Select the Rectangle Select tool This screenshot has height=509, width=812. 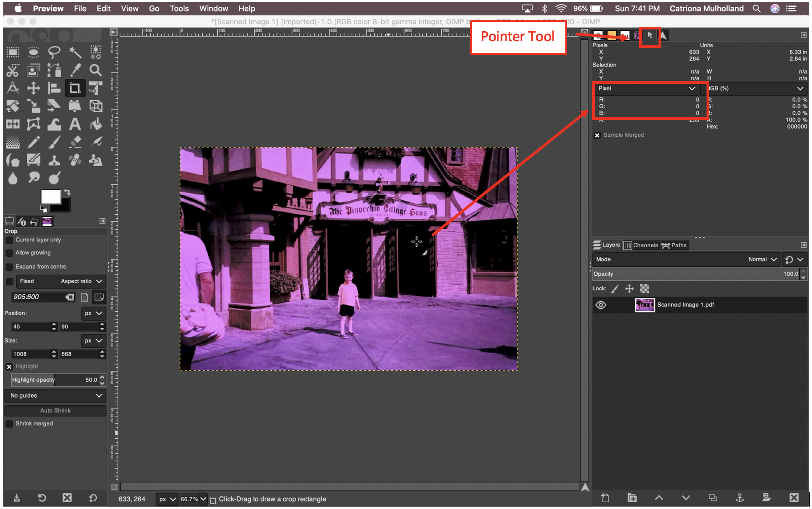[13, 52]
